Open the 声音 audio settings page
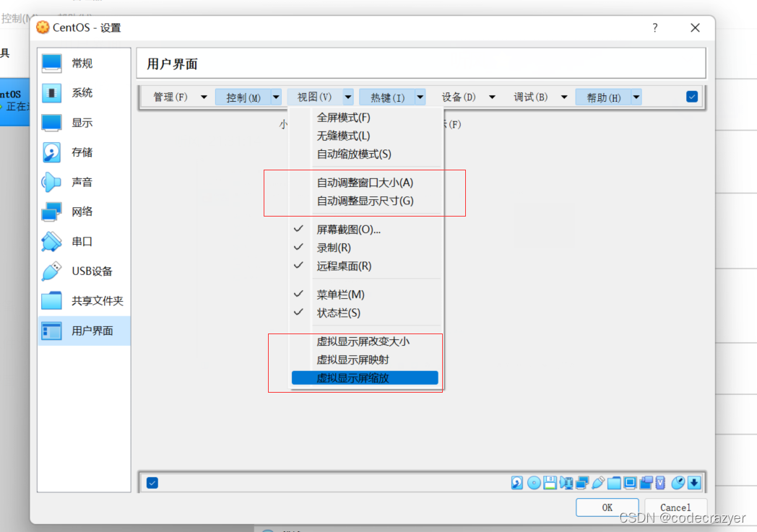This screenshot has height=532, width=757. [84, 182]
